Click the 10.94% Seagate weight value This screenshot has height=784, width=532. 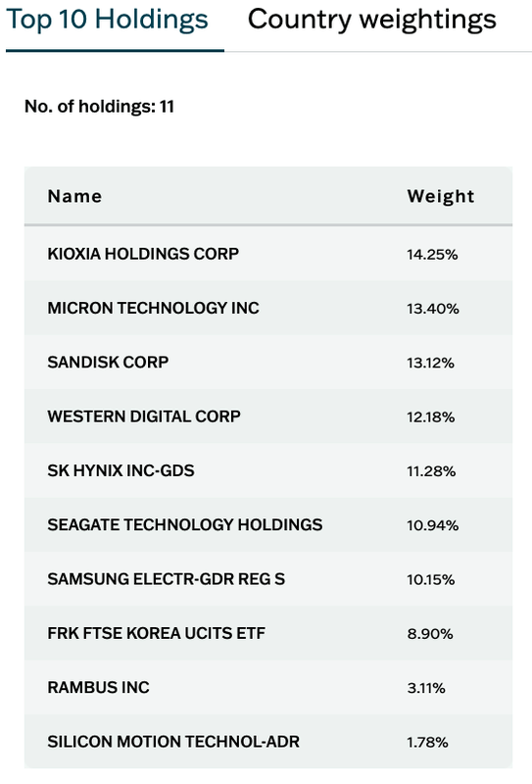[x=432, y=525]
